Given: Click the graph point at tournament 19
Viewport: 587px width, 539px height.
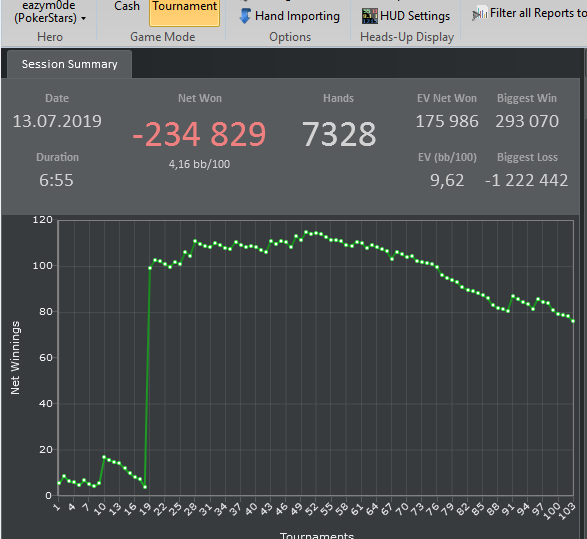Looking at the screenshot, I should pos(150,268).
